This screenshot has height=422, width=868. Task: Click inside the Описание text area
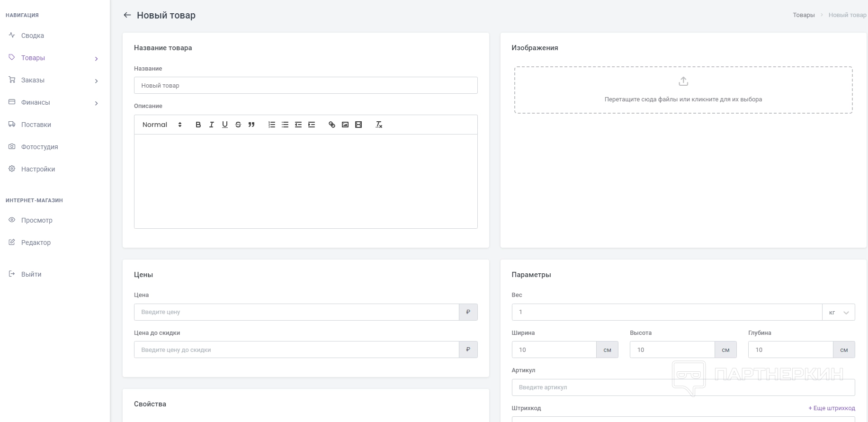(x=305, y=181)
